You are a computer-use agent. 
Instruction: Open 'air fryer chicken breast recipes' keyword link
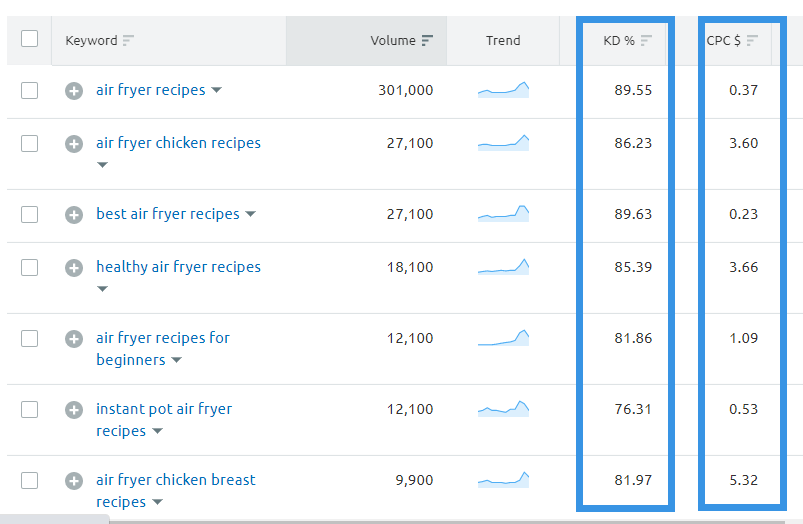(175, 480)
